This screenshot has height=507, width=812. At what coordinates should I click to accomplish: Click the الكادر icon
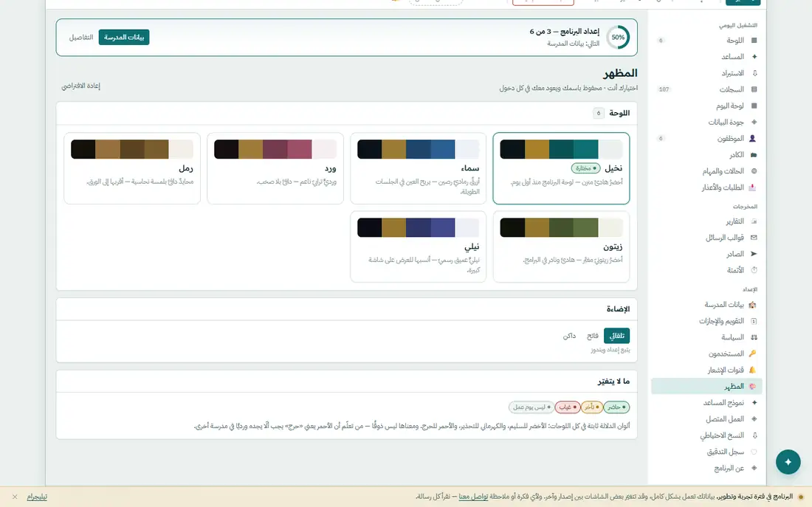754,155
